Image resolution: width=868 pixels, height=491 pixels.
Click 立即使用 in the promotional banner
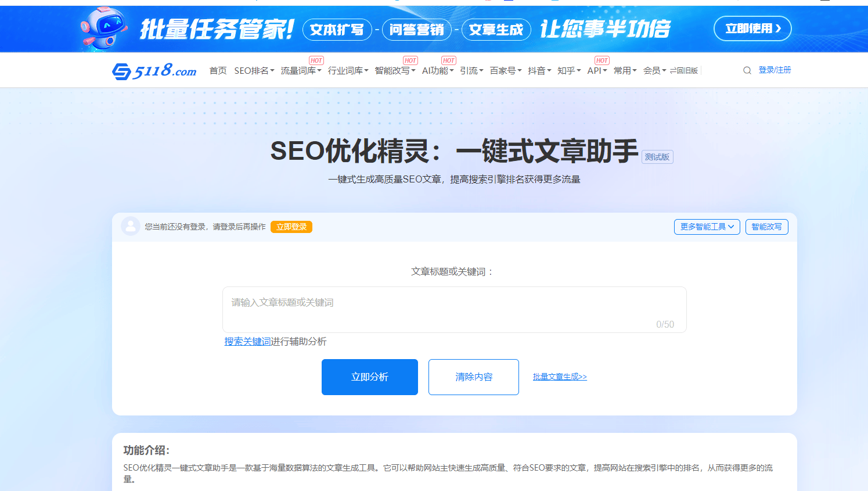[x=752, y=28]
